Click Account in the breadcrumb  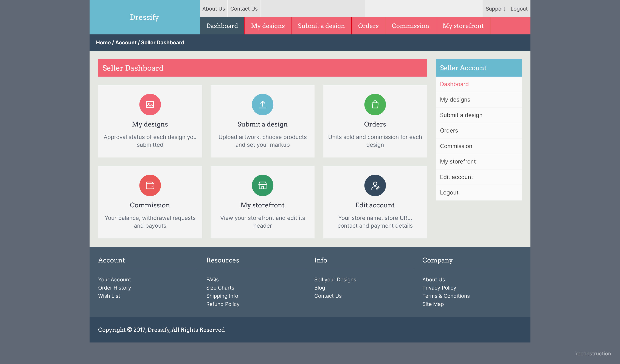point(126,43)
